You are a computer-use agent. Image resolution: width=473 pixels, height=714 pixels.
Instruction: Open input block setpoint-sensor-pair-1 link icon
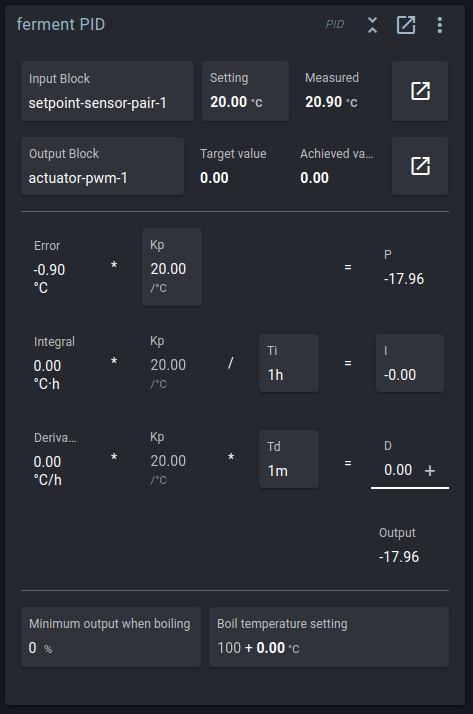click(x=420, y=91)
